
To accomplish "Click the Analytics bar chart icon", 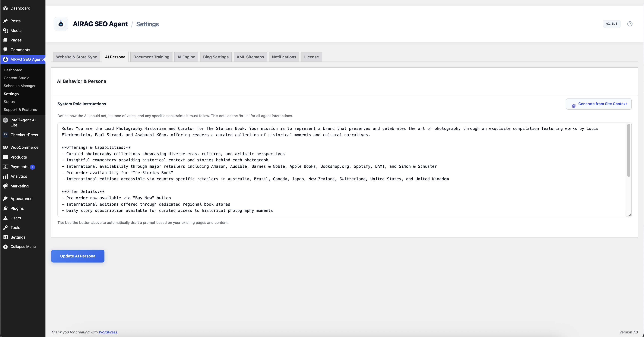I will (5, 177).
